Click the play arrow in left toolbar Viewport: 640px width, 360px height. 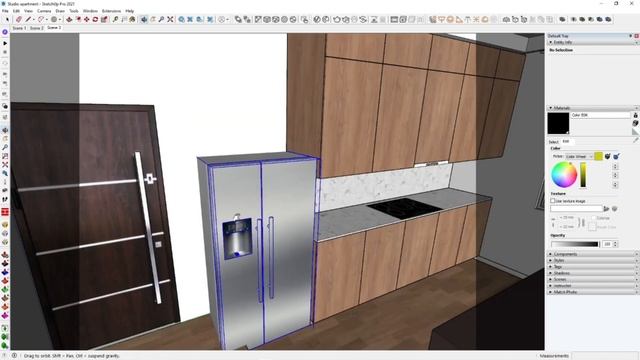click(5, 43)
